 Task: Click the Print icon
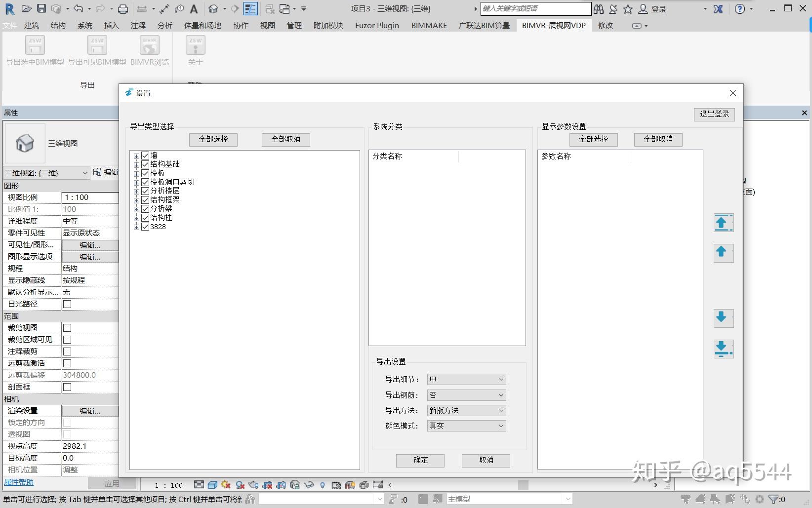tap(123, 8)
